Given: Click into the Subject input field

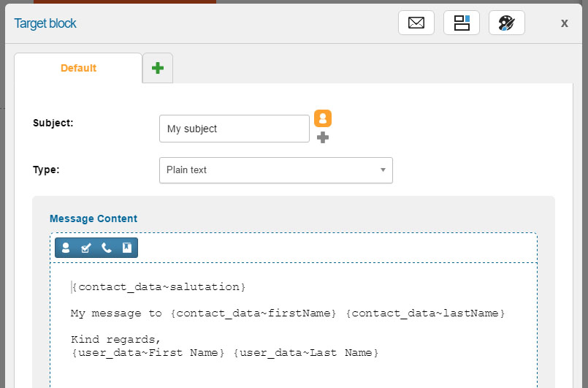Looking at the screenshot, I should coord(234,129).
